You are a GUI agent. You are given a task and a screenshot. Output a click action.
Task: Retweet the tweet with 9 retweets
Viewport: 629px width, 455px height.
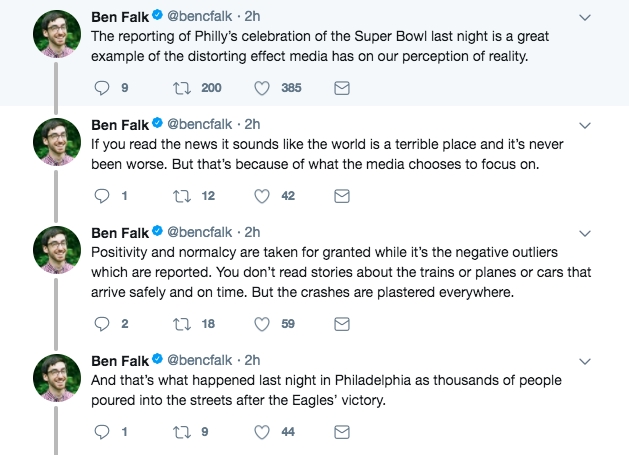tap(182, 432)
